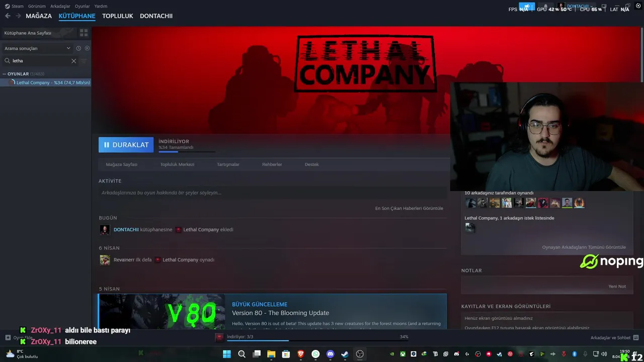Image resolution: width=644 pixels, height=362 pixels.
Task: Switch to the TOPLULUK tab
Action: (117, 16)
